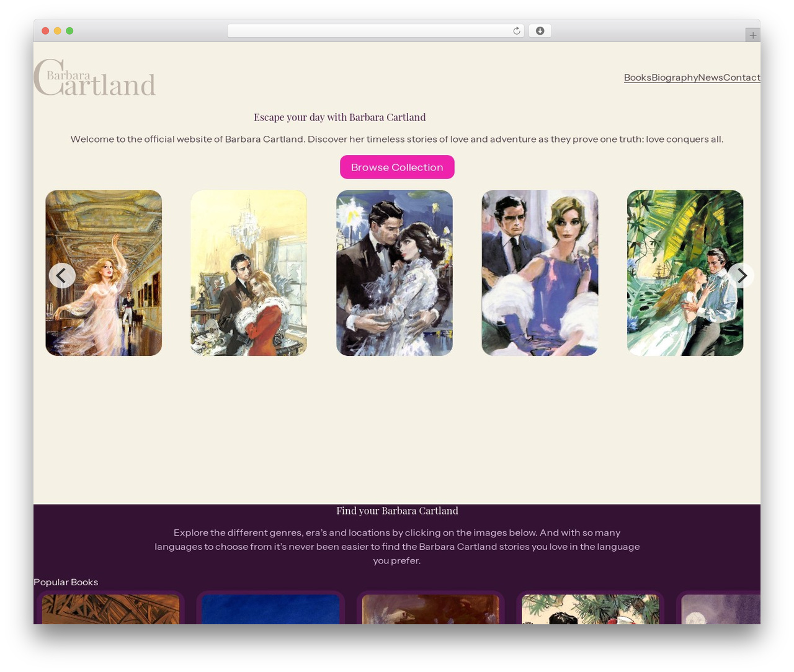Click the 'Escape your day with Barbara Cartland' heading
Screen dimensions: 794x672
click(x=340, y=117)
